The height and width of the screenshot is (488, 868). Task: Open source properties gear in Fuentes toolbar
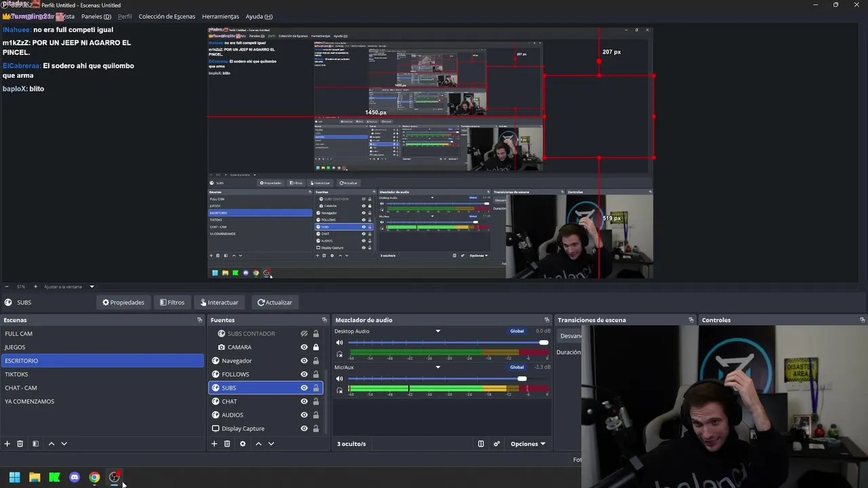242,444
